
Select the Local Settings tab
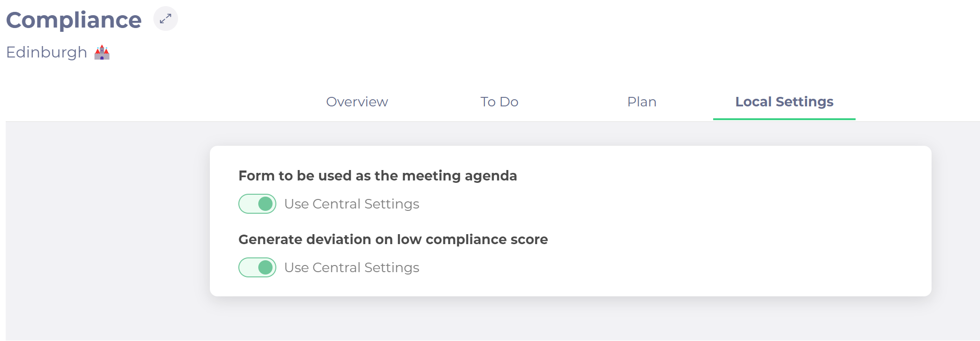[784, 102]
